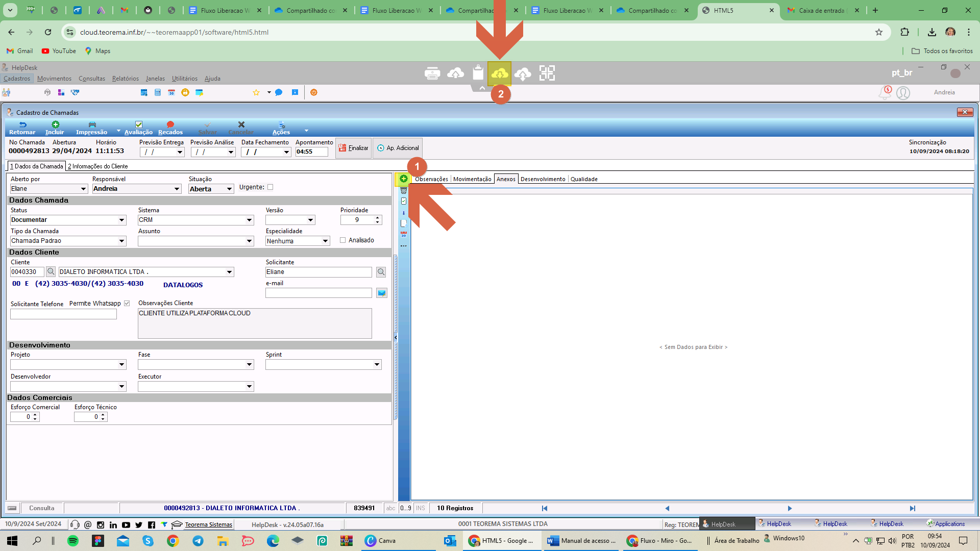Click the Finalizar button

353,148
